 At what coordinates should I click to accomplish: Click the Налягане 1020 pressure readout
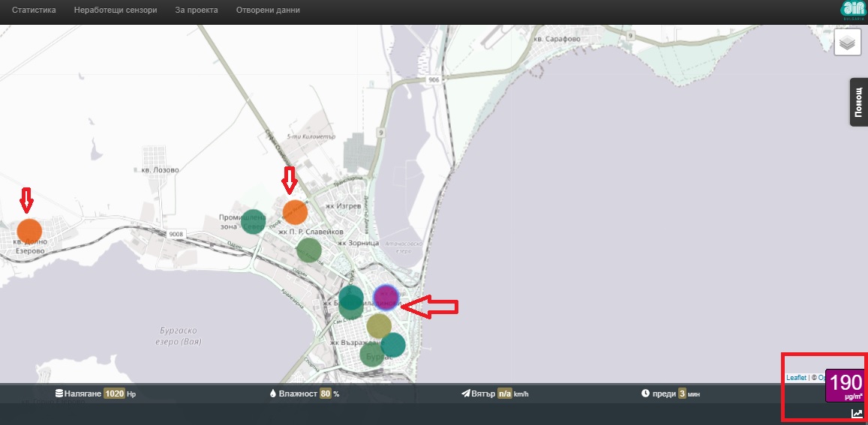click(96, 394)
